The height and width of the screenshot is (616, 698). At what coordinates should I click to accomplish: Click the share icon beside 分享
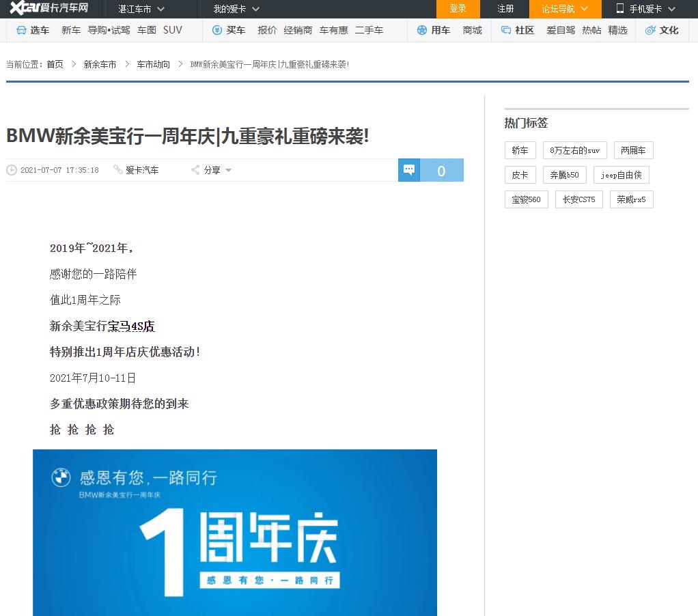point(195,169)
